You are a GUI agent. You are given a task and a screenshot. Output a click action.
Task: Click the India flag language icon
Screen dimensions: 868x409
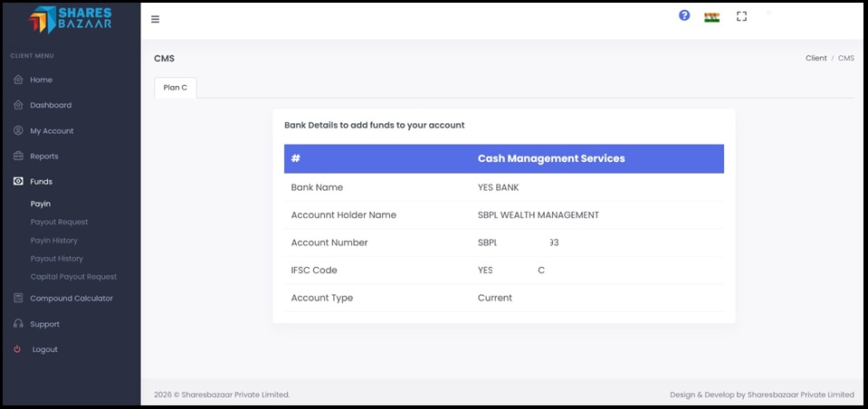click(x=711, y=17)
